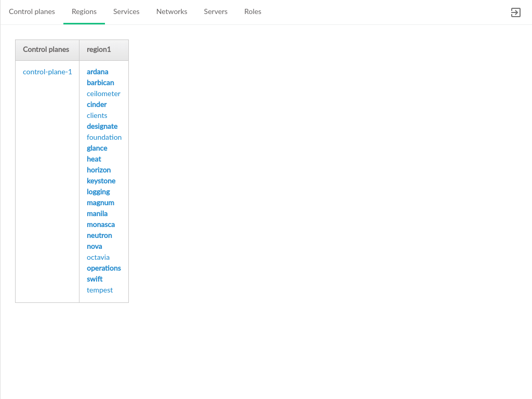Click the ardana service link
Viewport: 532px width, 399px height.
[98, 72]
